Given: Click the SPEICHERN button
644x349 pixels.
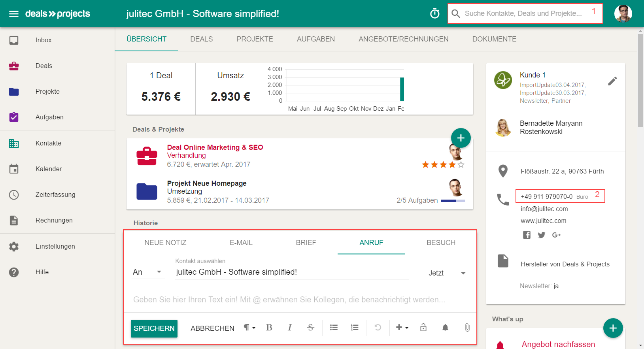Looking at the screenshot, I should pos(154,328).
